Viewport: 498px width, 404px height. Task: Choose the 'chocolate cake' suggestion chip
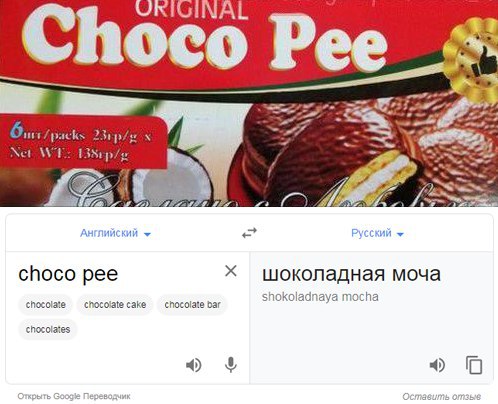pos(115,305)
